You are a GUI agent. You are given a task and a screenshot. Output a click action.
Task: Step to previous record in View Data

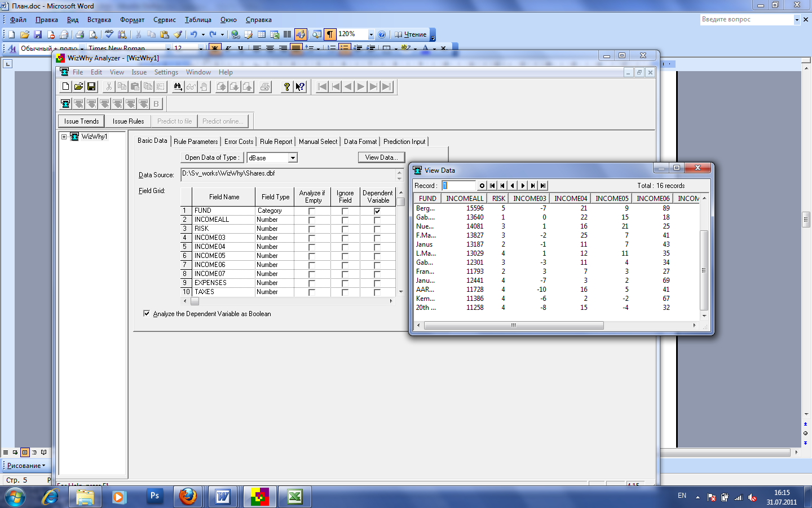coord(513,186)
